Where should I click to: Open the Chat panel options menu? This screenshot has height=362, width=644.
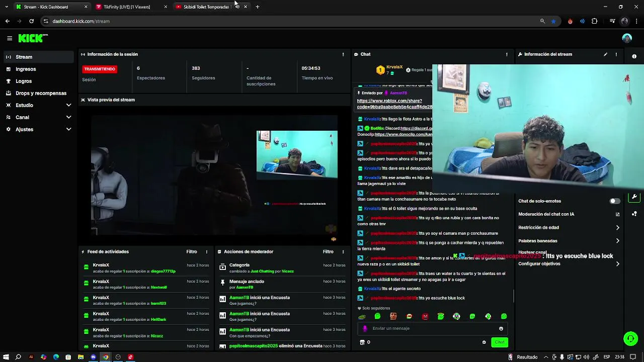(x=507, y=54)
